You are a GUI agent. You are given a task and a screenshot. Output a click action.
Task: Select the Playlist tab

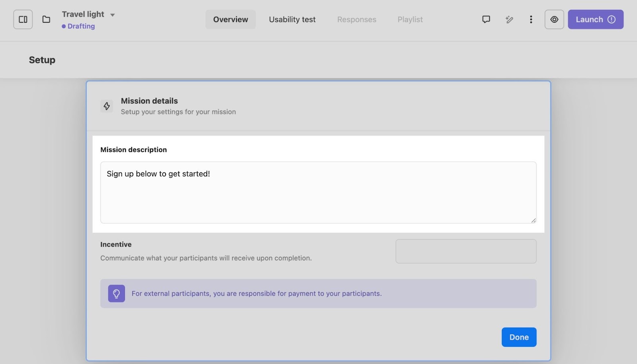(410, 19)
